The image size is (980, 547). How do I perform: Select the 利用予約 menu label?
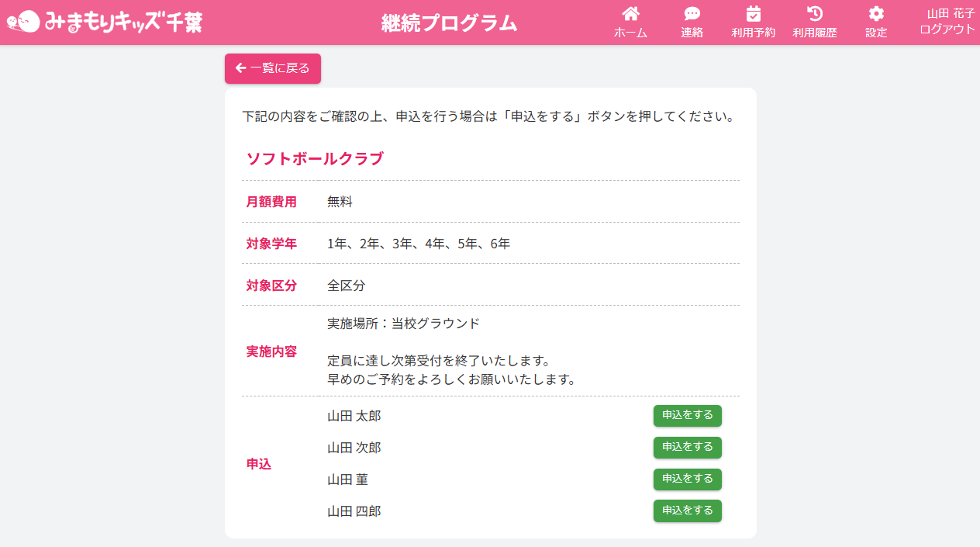[x=753, y=33]
